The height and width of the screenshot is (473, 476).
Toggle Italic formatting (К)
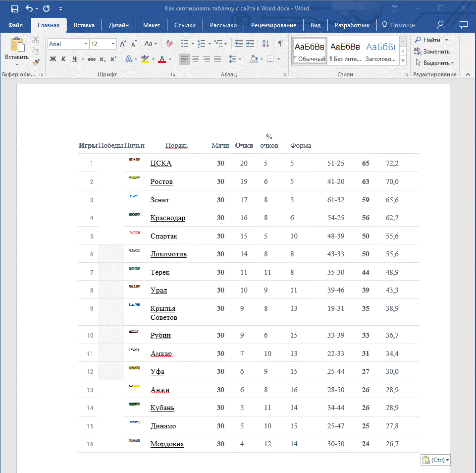[63, 59]
